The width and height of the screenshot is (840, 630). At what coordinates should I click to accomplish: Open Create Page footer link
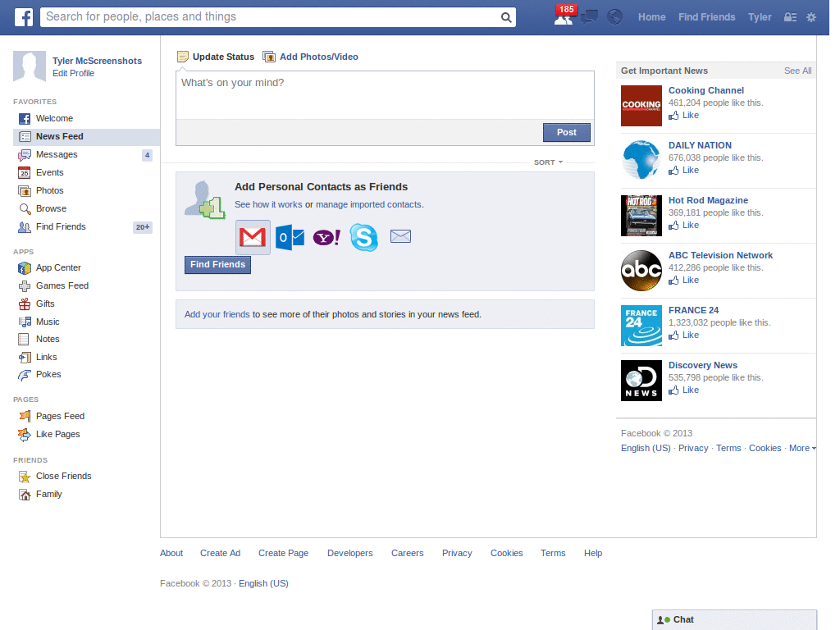283,554
